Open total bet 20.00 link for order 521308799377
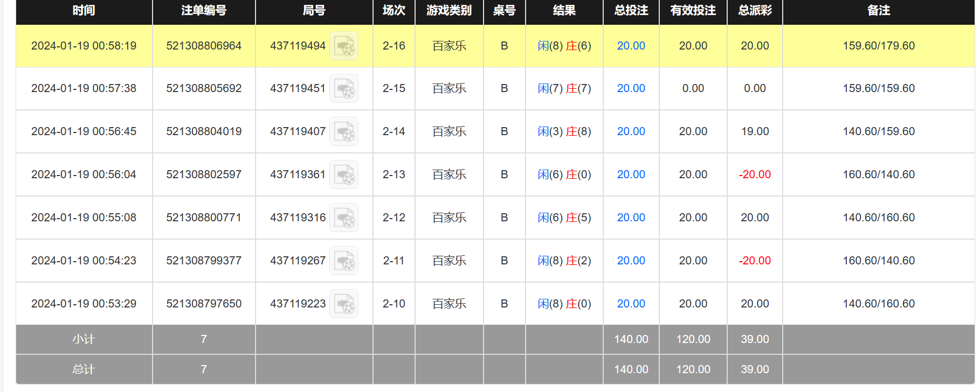Screen dimensions: 980x392 631,261
